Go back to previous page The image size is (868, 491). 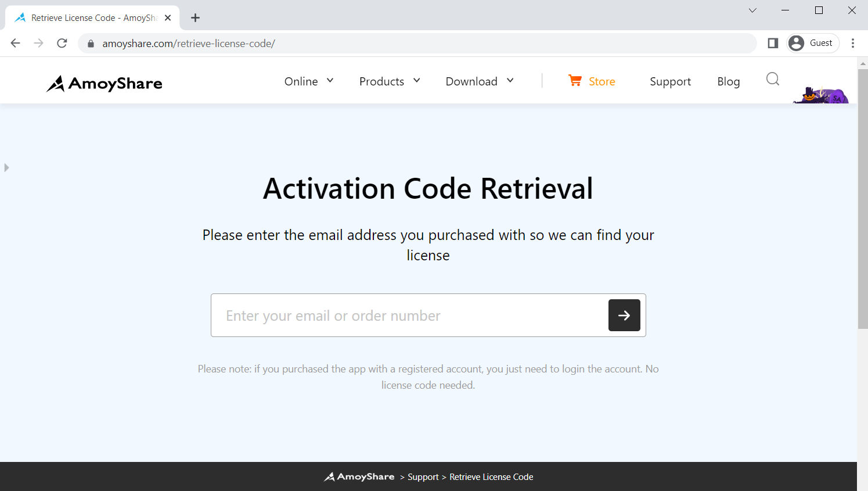point(16,43)
